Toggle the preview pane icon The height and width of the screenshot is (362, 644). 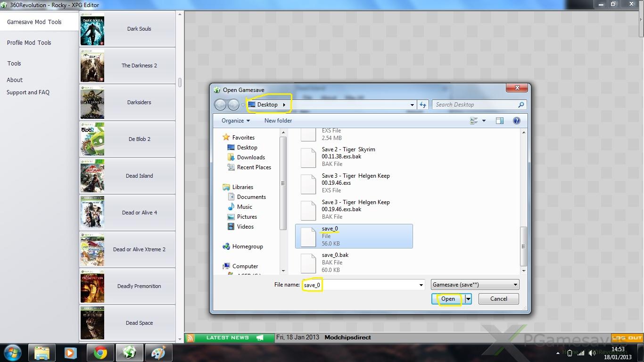pyautogui.click(x=500, y=121)
